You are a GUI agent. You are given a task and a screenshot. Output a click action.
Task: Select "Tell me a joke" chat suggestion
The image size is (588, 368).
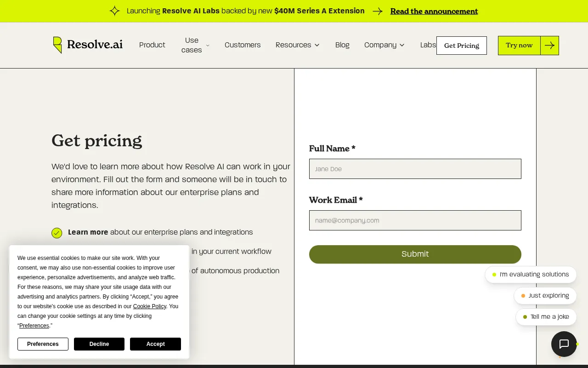pos(546,317)
